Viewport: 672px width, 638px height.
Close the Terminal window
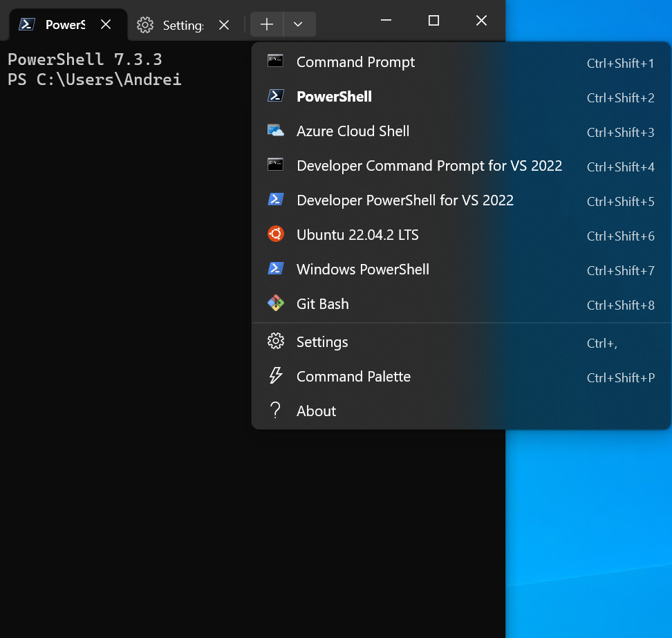(481, 20)
